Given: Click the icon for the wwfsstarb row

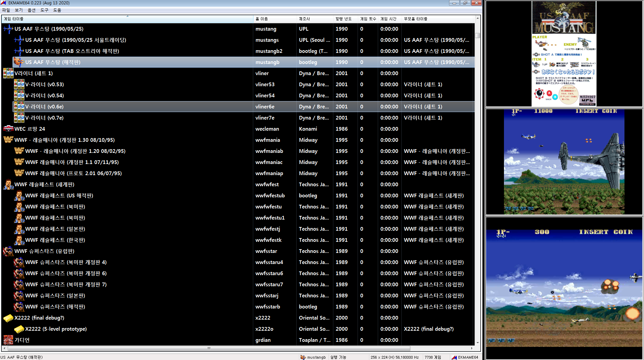Looking at the screenshot, I should pos(19,307).
